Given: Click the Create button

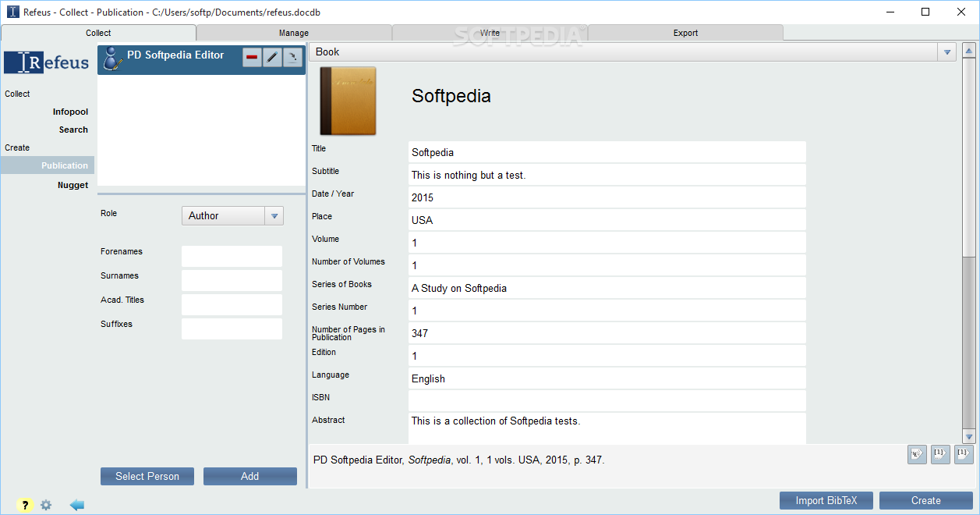Looking at the screenshot, I should pyautogui.click(x=926, y=500).
